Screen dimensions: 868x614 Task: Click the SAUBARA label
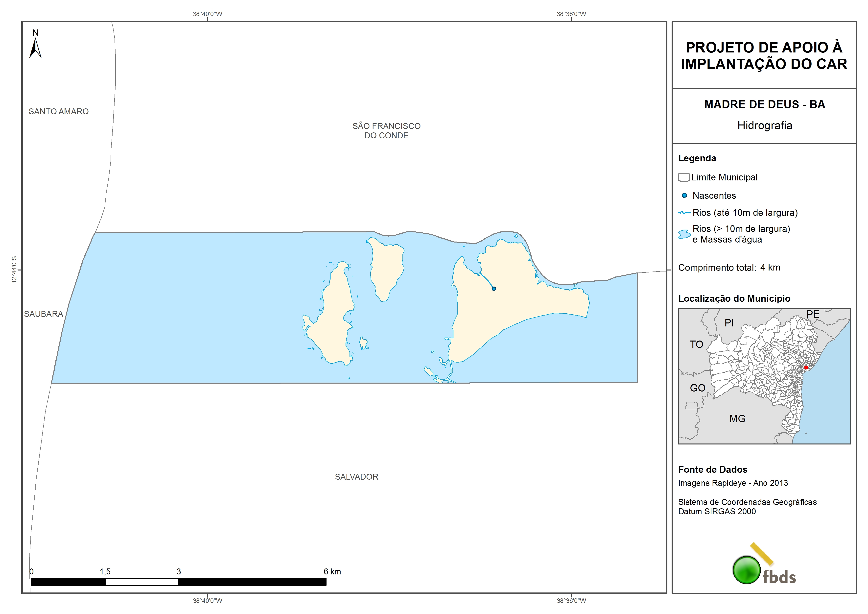tap(44, 314)
